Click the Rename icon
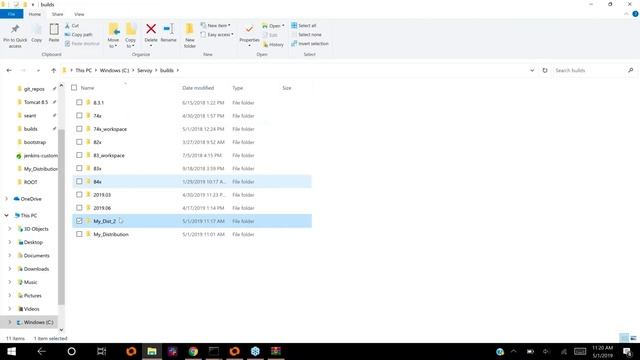 [168, 29]
